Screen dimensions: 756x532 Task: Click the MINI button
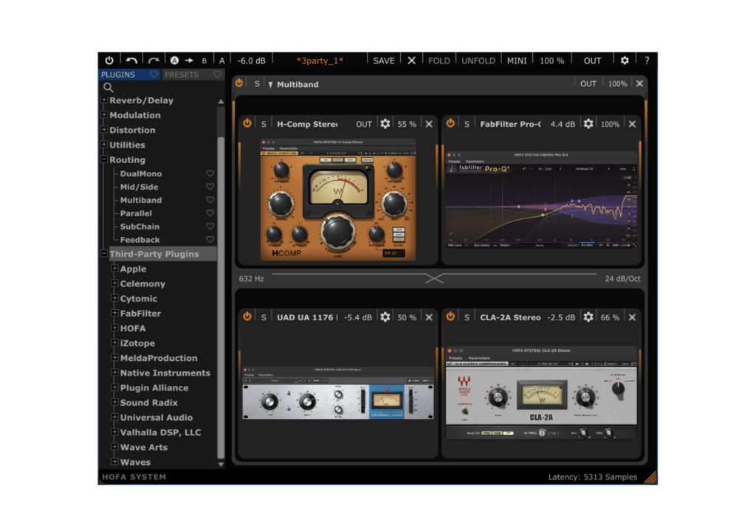tap(517, 61)
